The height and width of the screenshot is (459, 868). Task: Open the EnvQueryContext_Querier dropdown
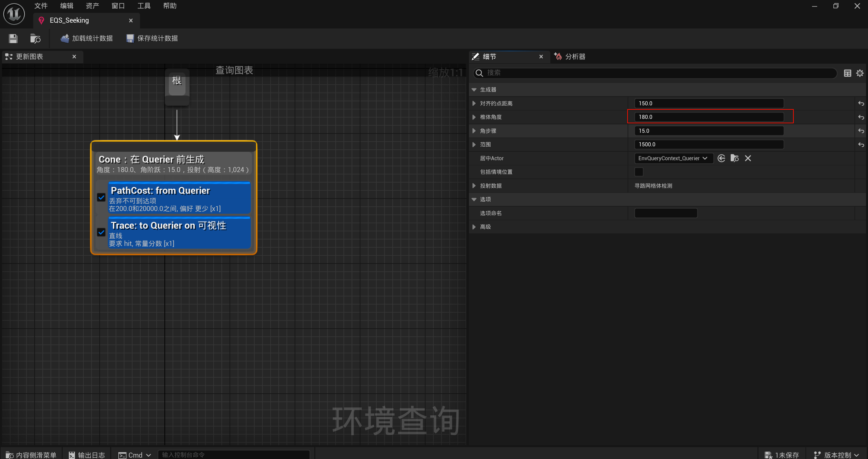coord(673,158)
